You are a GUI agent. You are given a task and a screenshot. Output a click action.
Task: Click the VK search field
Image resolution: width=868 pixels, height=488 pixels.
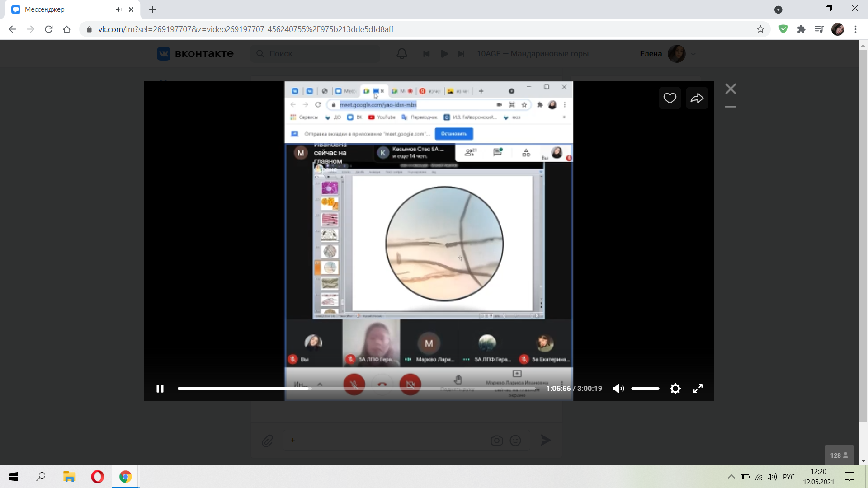315,54
